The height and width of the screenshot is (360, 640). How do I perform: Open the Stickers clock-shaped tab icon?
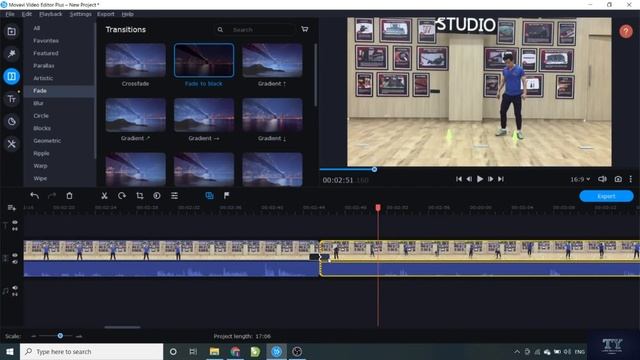(11, 121)
